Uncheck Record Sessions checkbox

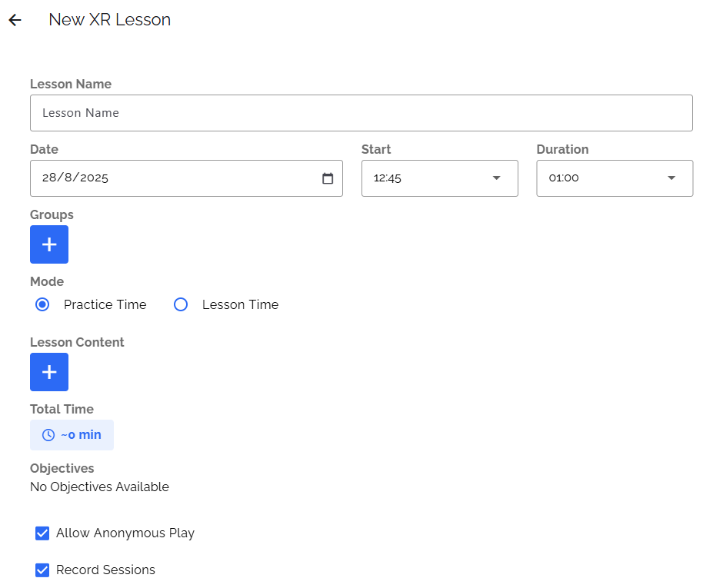pyautogui.click(x=42, y=570)
